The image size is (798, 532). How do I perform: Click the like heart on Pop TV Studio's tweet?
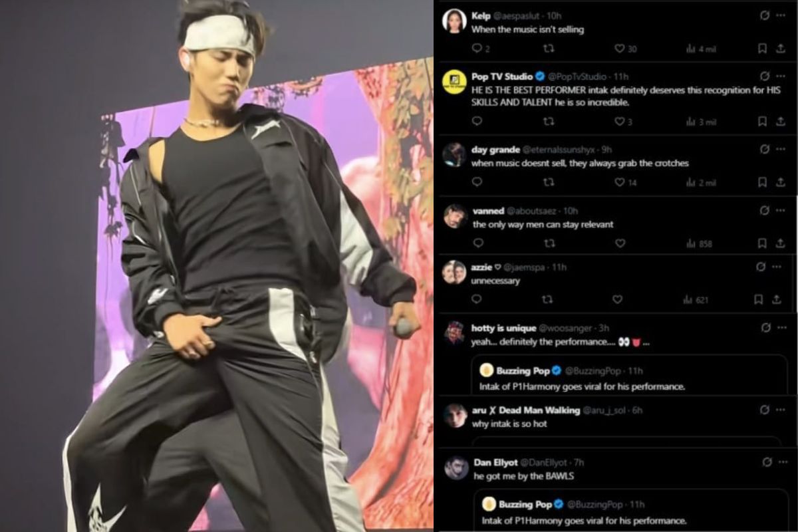click(x=618, y=121)
